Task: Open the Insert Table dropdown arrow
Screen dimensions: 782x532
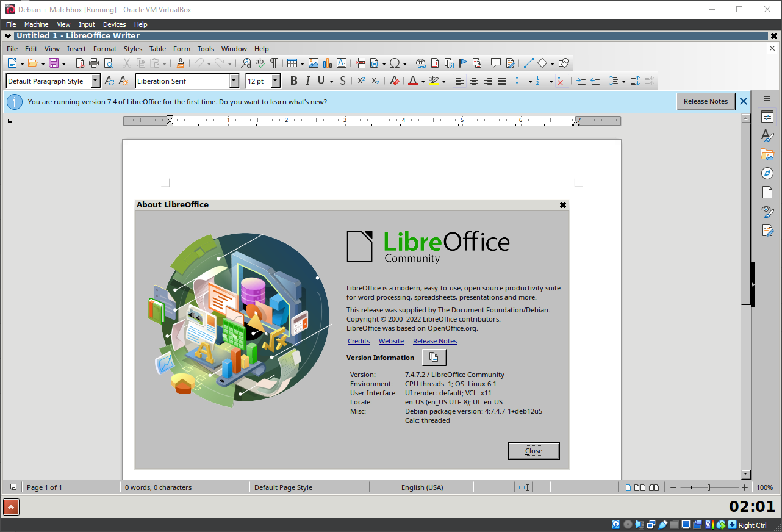Action: (301, 63)
